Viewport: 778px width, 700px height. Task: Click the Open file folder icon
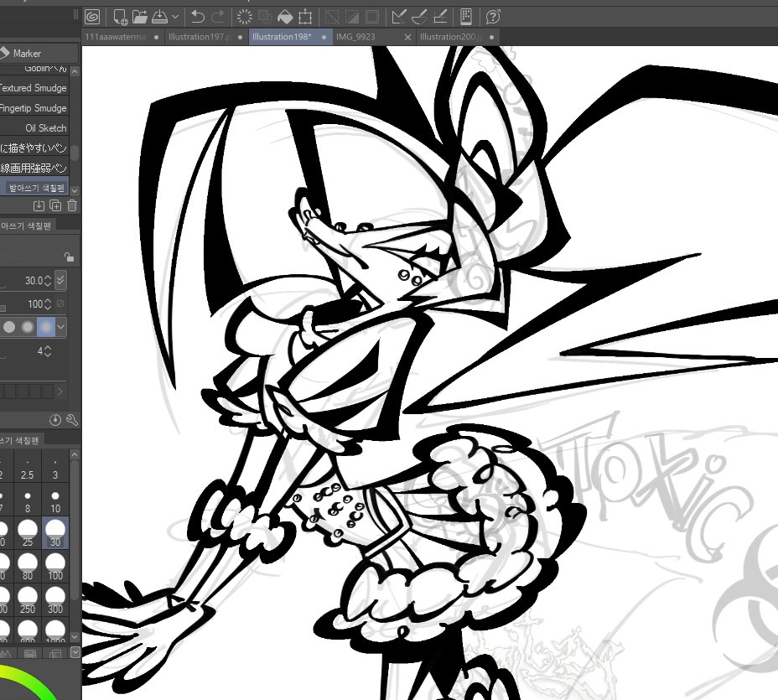tap(140, 18)
